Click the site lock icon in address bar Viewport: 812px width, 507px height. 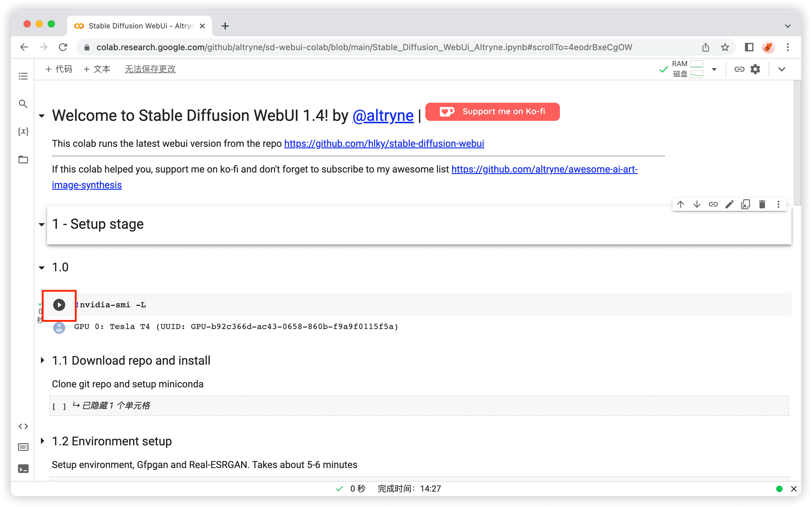87,47
